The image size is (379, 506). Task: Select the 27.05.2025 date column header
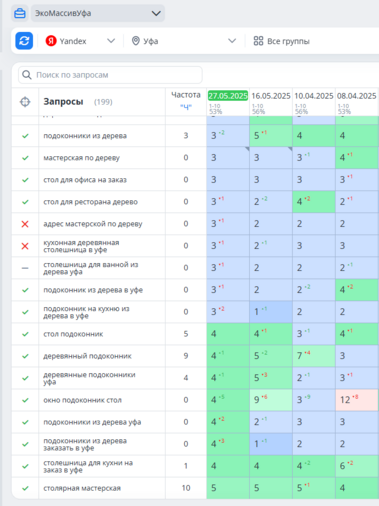(x=228, y=96)
